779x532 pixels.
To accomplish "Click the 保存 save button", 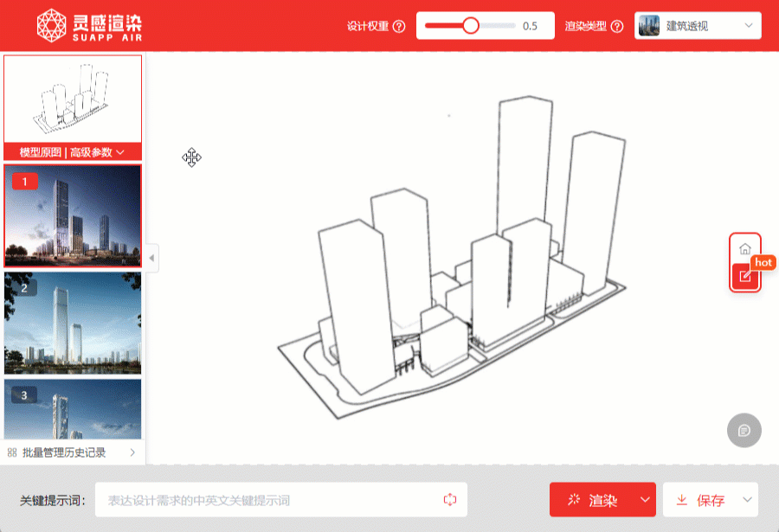I will [x=700, y=500].
